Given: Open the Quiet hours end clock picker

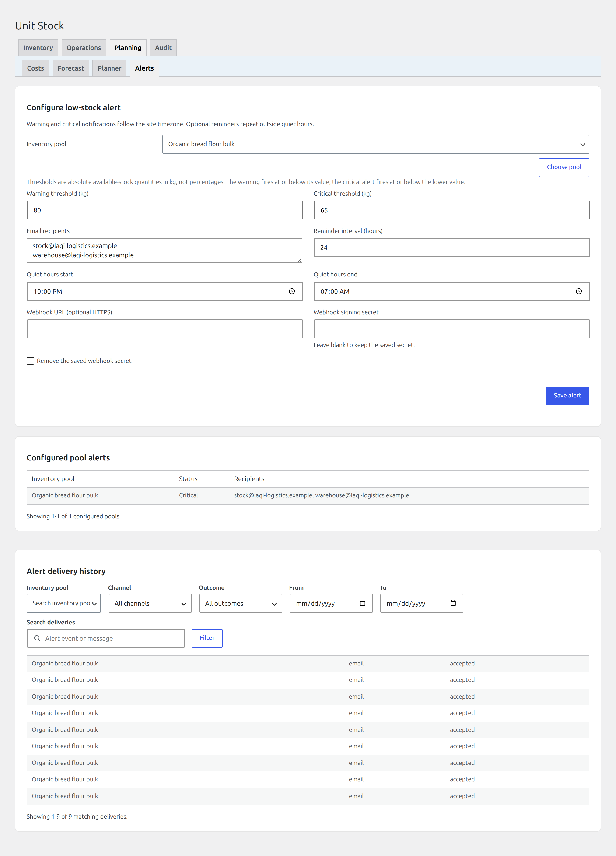Looking at the screenshot, I should 579,291.
